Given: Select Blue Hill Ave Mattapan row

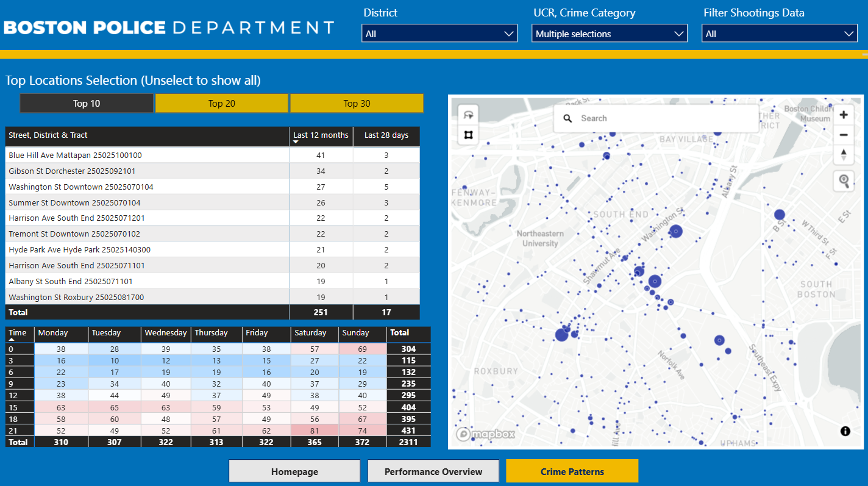Looking at the screenshot, I should 213,155.
